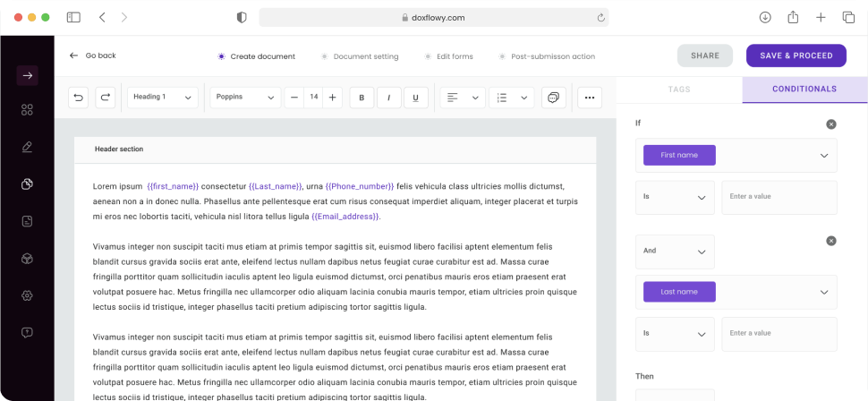
Task: Click the {{Phone_number}} tag in document
Action: (x=360, y=186)
